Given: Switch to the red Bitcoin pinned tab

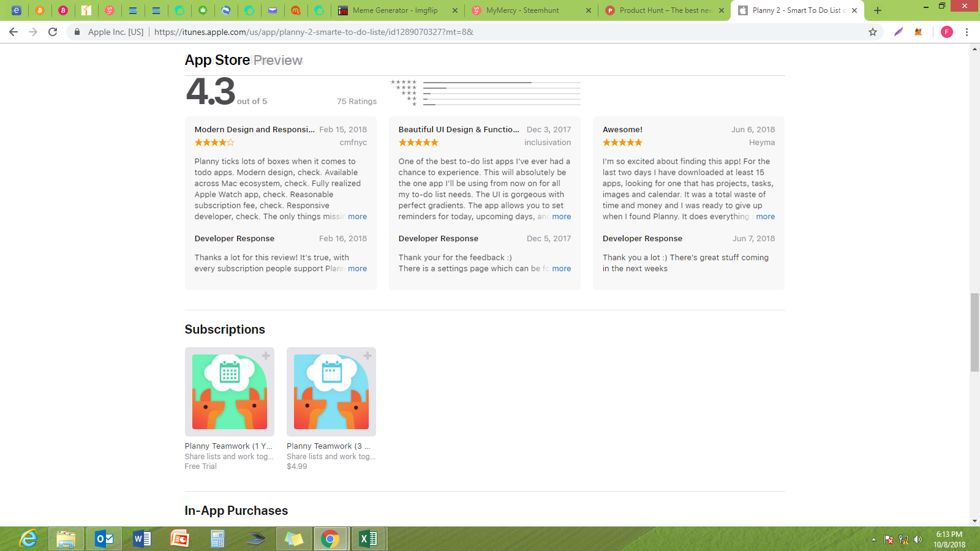Looking at the screenshot, I should pos(63,10).
